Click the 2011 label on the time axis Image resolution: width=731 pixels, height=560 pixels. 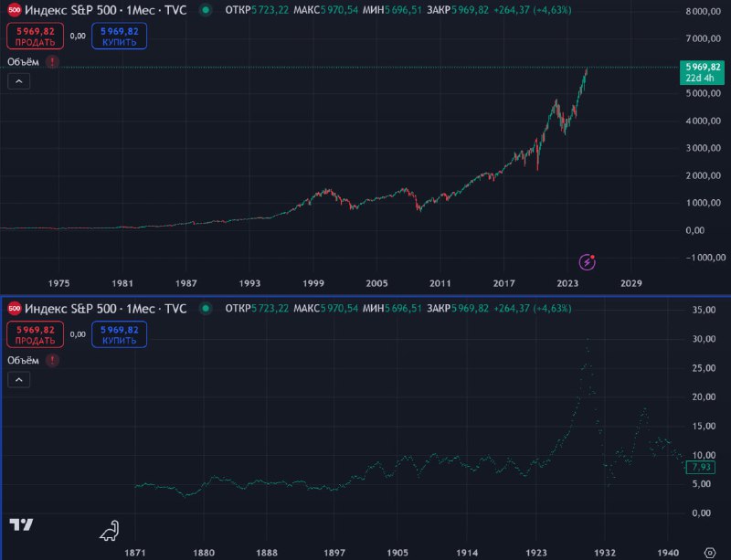(440, 283)
